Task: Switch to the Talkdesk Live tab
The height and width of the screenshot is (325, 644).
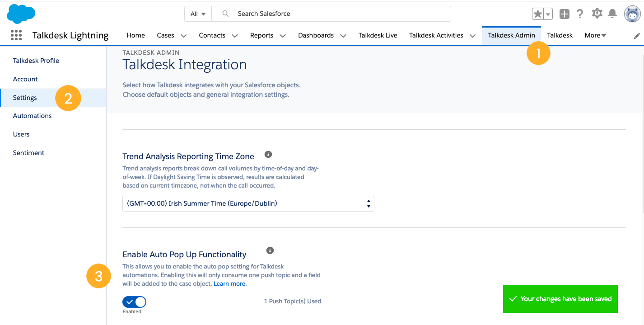Action: [x=378, y=35]
